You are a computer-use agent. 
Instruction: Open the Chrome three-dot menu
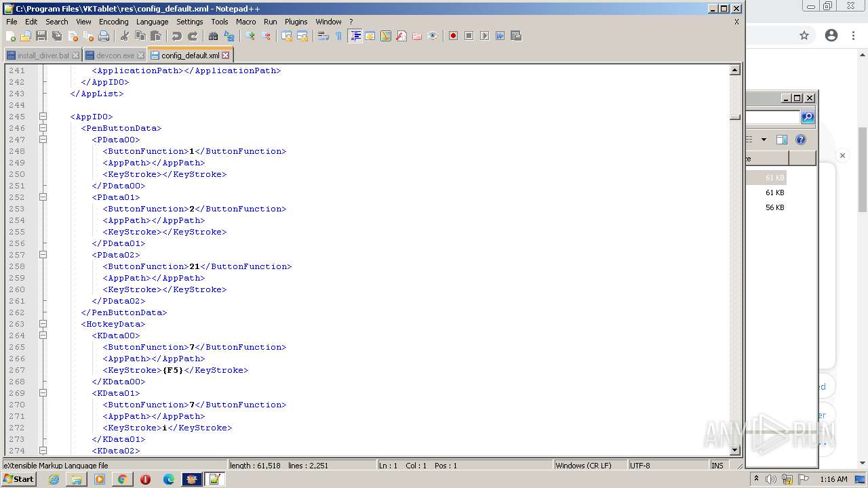tap(854, 36)
